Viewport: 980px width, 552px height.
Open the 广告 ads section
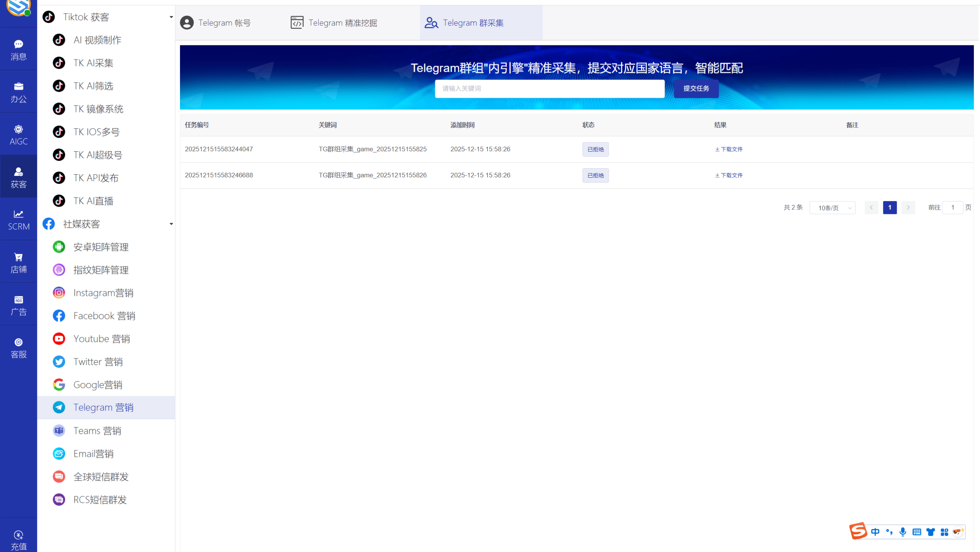tap(18, 304)
